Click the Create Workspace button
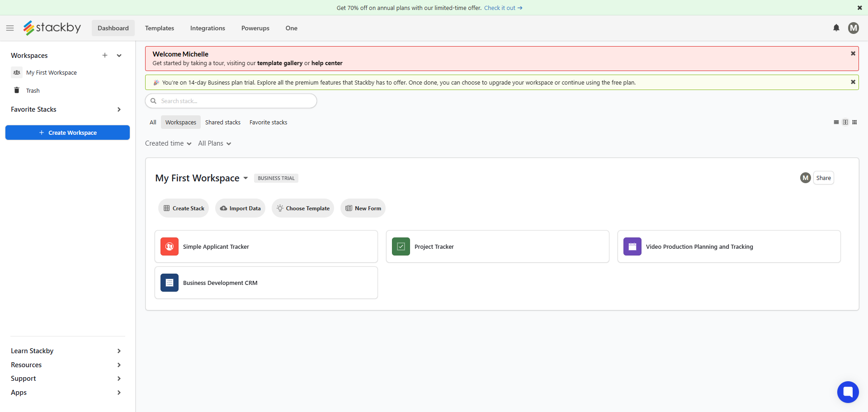The width and height of the screenshot is (868, 412). [67, 133]
